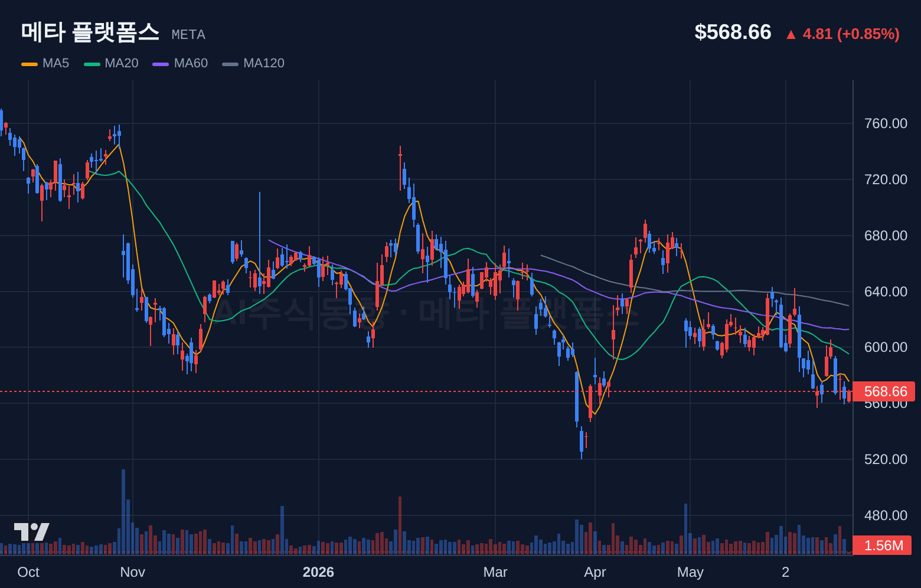Click the red 568.66 current price tag
The image size is (921, 588).
[884, 391]
